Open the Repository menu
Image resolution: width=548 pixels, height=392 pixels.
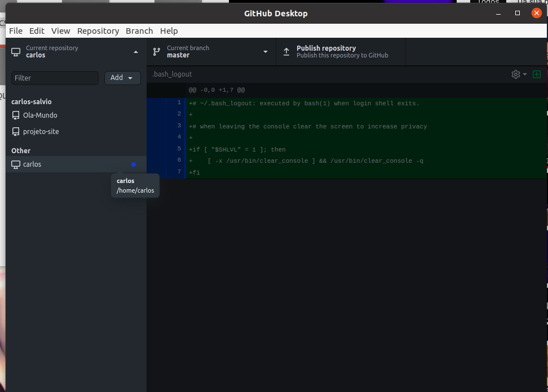[x=98, y=31]
